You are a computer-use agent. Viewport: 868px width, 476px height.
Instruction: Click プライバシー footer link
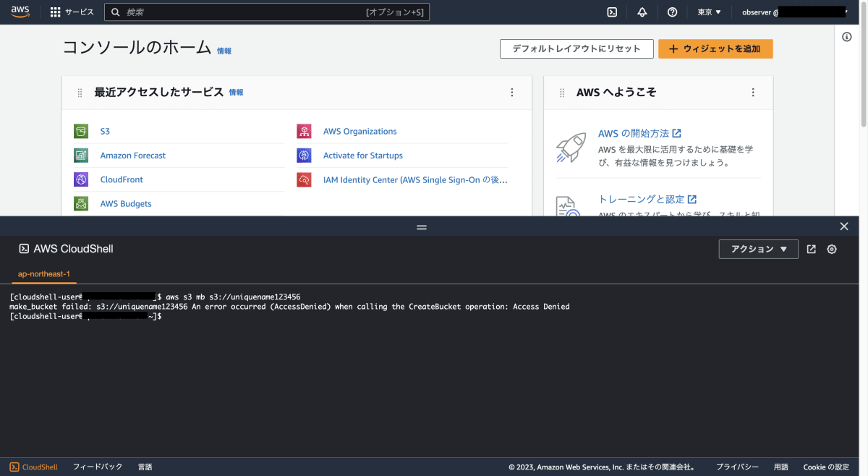737,467
